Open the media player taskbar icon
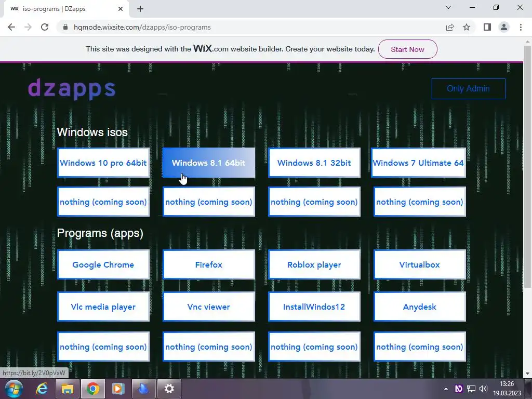 coord(118,389)
